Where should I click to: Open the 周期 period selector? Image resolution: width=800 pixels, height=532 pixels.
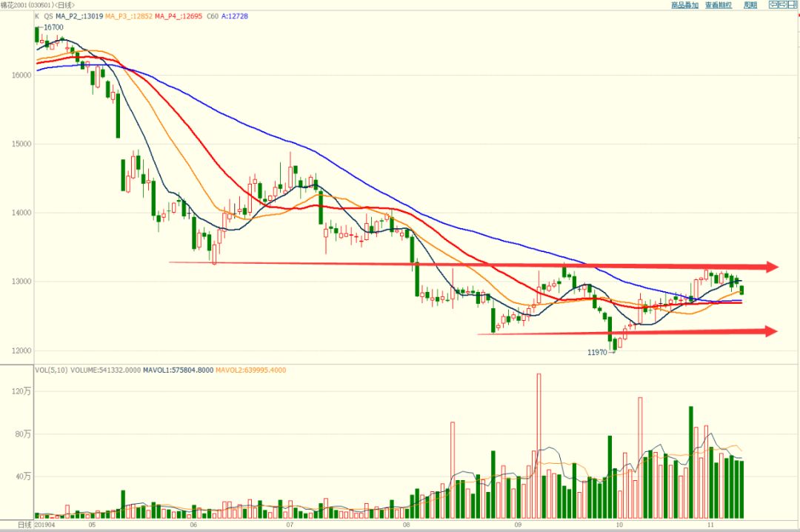tap(750, 5)
